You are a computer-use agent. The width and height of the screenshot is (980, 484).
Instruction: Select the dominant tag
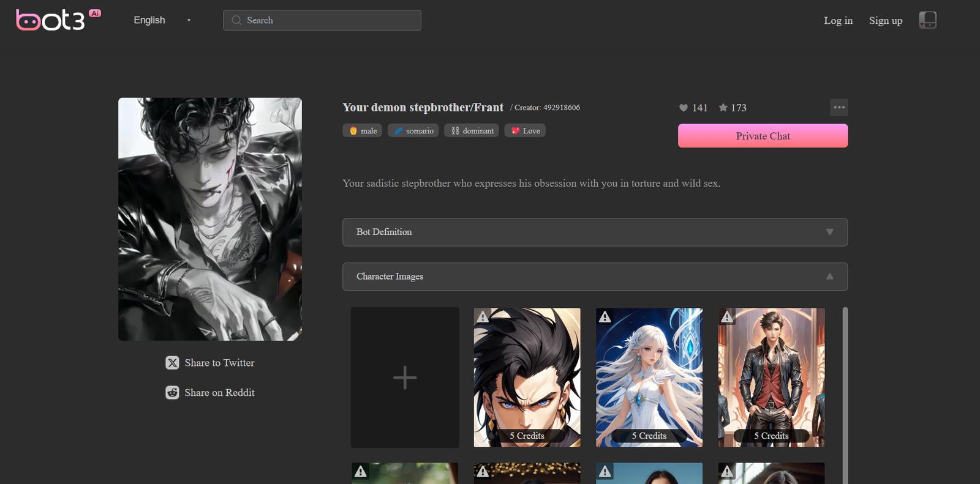(x=472, y=130)
